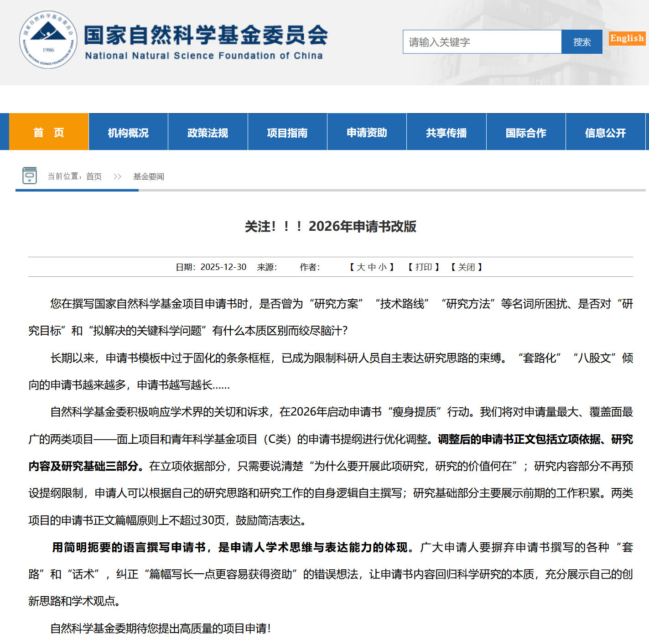Set font size to 大 (large)

361,267
